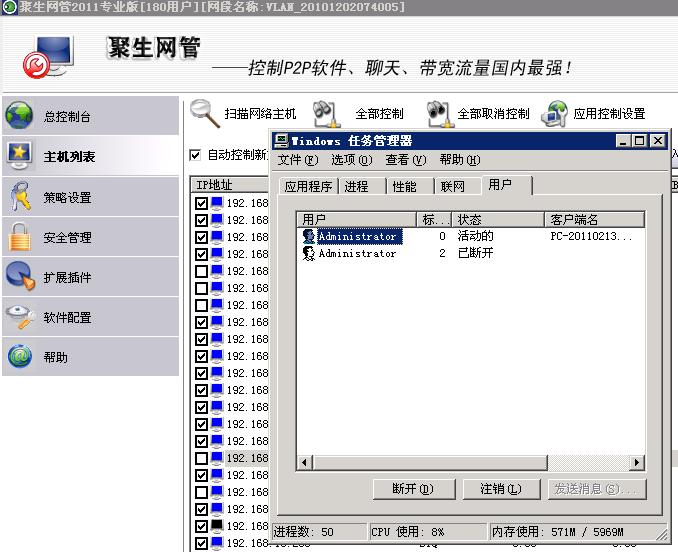This screenshot has width=678, height=552.
Task: Click the 全部取消控制 binoculars icon
Action: 440,114
